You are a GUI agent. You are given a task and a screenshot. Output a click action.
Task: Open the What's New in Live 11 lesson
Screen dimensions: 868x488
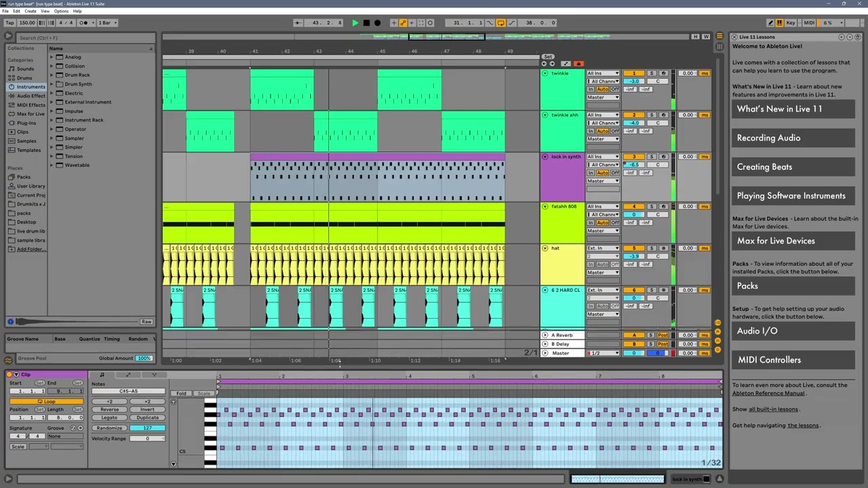[793, 109]
